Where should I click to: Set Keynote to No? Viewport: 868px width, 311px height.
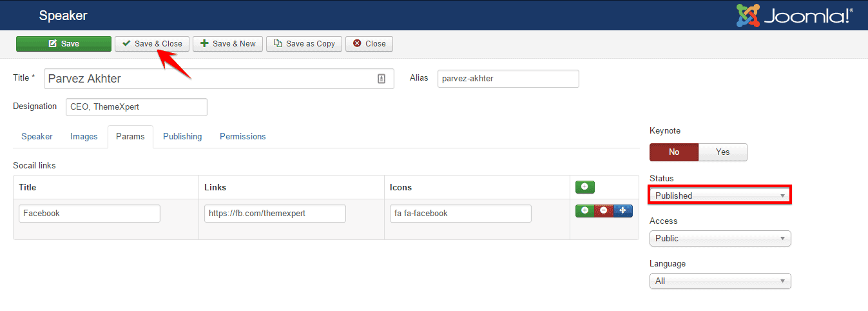(673, 152)
